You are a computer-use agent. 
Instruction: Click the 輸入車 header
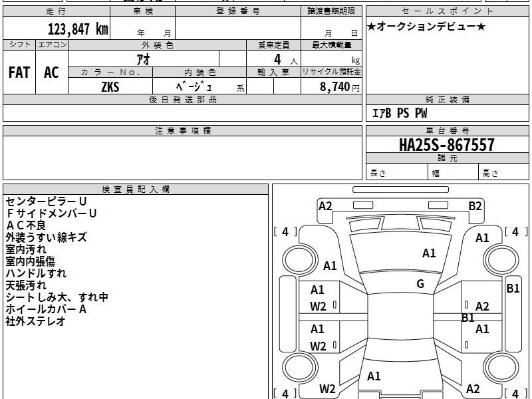(x=273, y=72)
